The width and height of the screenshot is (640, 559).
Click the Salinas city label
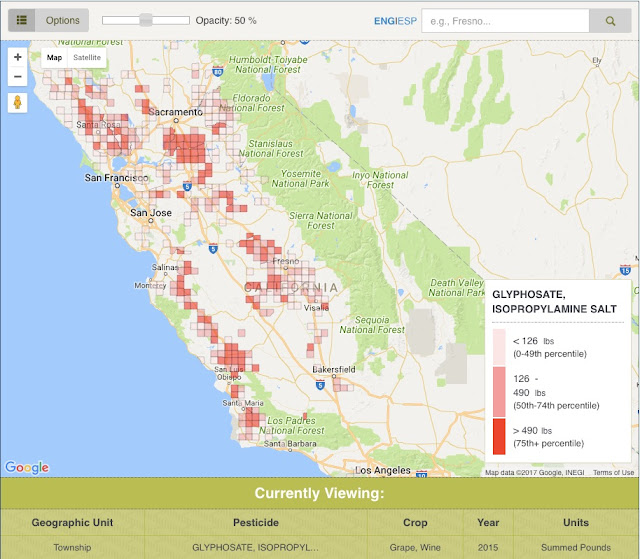click(165, 267)
